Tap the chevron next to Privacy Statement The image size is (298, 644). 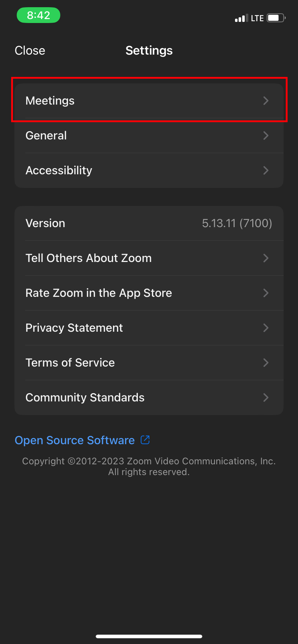tap(266, 328)
